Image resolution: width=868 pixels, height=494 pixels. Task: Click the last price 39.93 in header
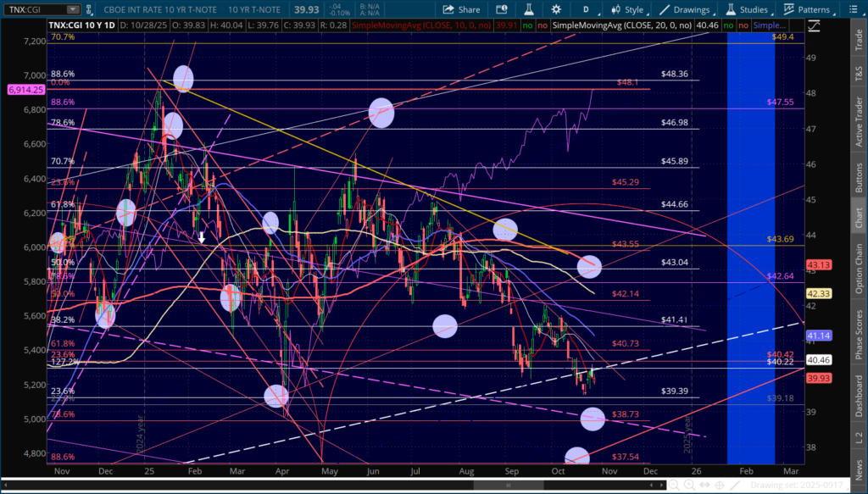click(x=305, y=9)
